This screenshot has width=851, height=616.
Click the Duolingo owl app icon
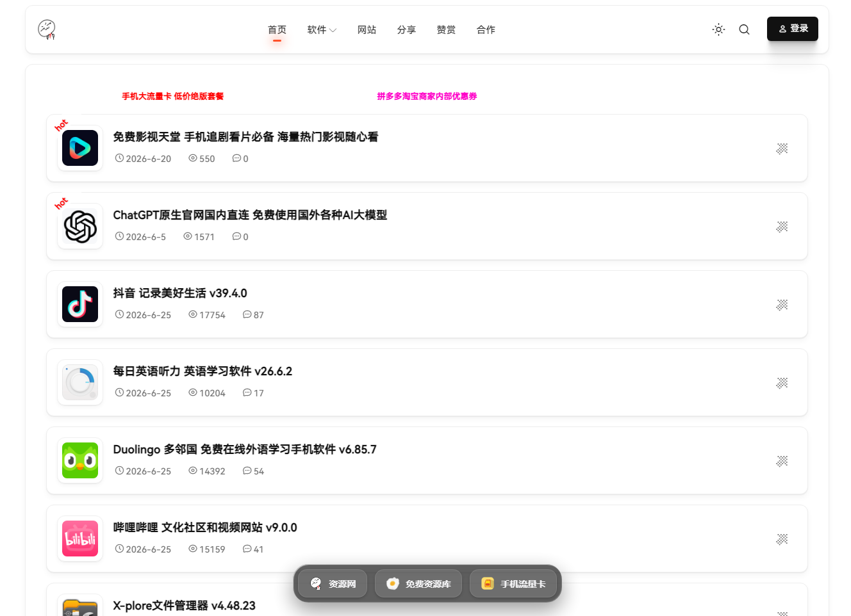point(80,460)
